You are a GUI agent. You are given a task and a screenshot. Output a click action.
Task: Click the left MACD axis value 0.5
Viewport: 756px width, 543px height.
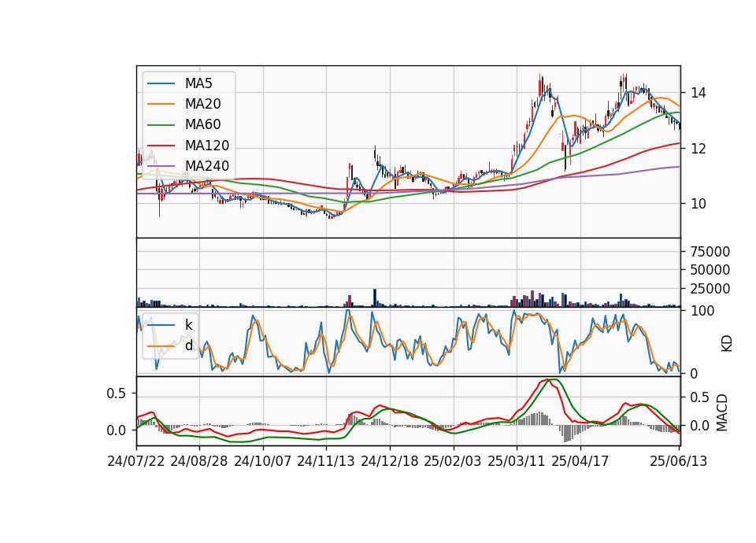tap(117, 393)
